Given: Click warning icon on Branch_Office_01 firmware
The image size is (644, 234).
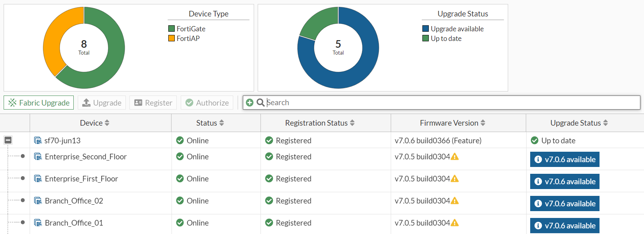Looking at the screenshot, I should [x=455, y=223].
